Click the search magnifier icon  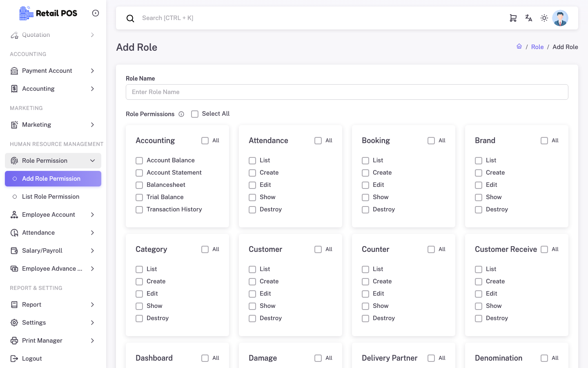point(130,18)
